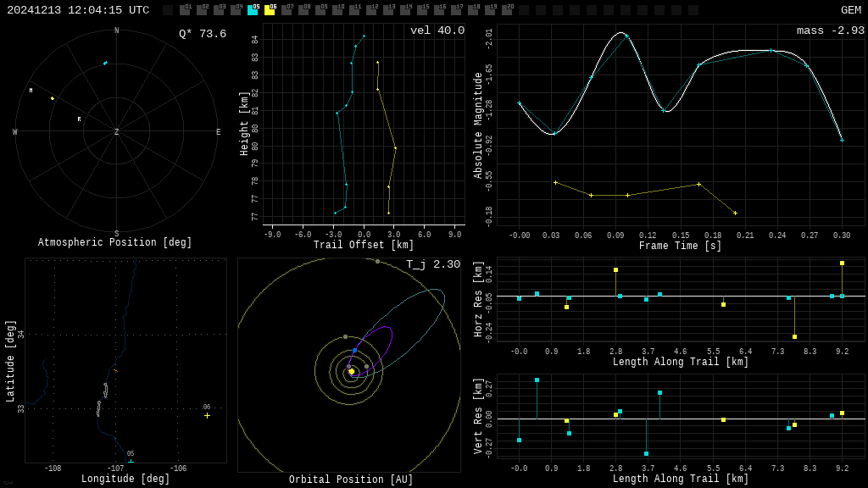868x488 pixels.
Task: Click the yellow station 06 indicator
Action: click(x=270, y=10)
